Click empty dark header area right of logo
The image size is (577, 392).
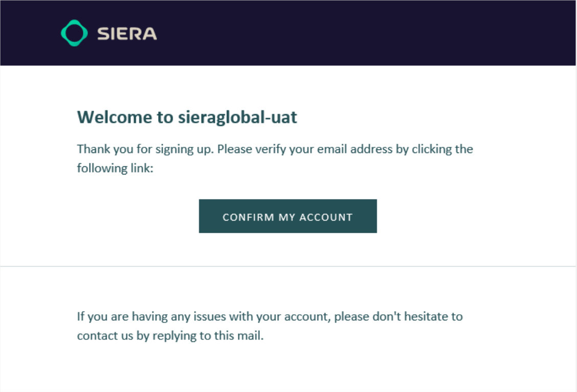(358, 33)
